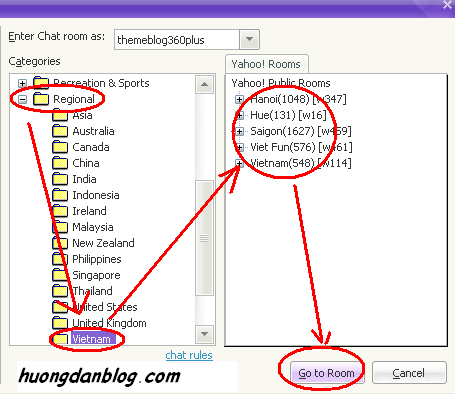Click the Enter Chat room as field
The height and width of the screenshot is (394, 455).
(177, 40)
